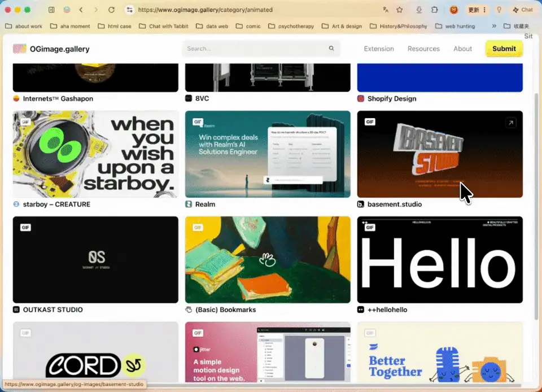Open the 'comic' bookmark folder
Viewport: 542px width, 392px height.
click(x=248, y=26)
